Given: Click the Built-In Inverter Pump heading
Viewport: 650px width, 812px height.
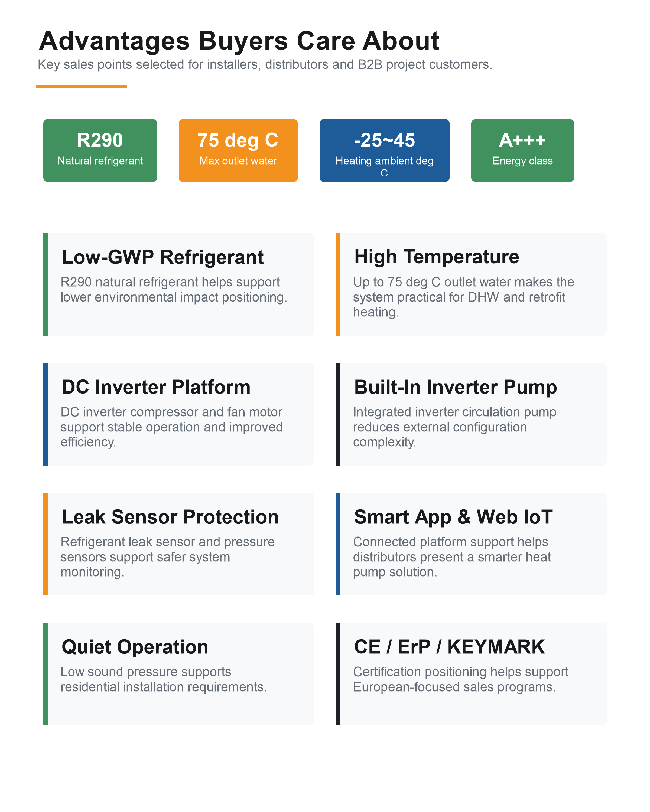Looking at the screenshot, I should click(455, 387).
